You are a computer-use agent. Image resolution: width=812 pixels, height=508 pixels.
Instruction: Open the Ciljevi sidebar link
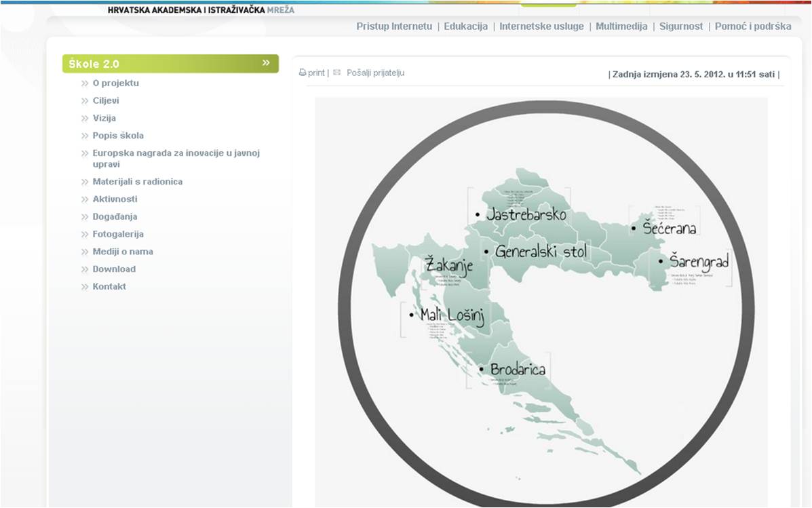(x=106, y=100)
